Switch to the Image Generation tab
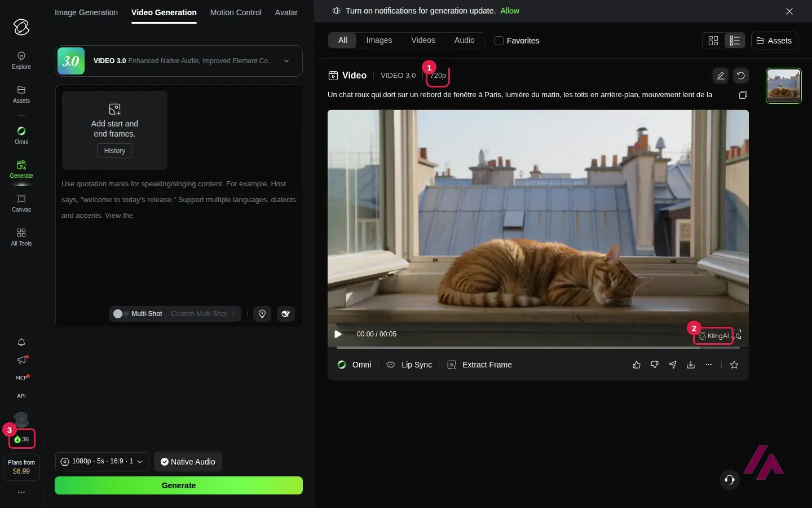The width and height of the screenshot is (812, 508). click(86, 12)
